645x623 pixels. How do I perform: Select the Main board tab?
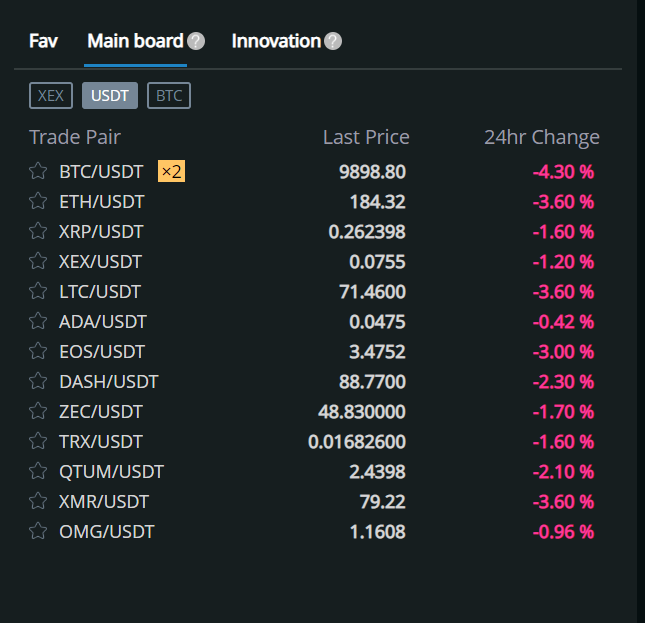(135, 41)
